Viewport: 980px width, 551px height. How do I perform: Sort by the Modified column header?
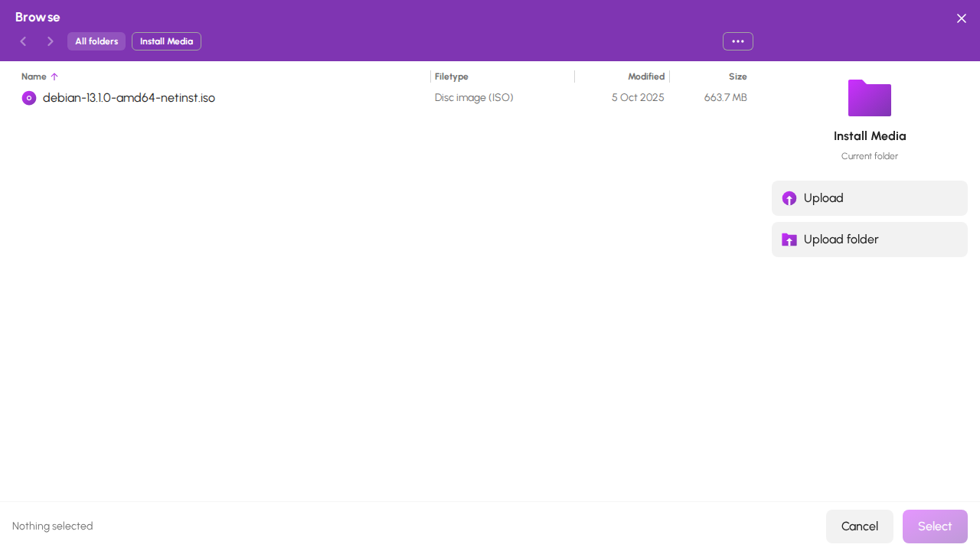click(x=646, y=77)
